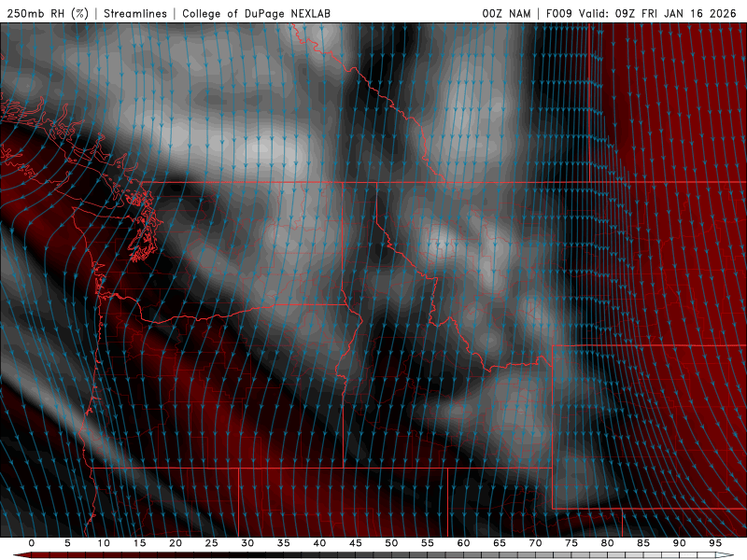Click the color scale label "20"
Viewport: 747px width, 560px height.
tap(176, 543)
